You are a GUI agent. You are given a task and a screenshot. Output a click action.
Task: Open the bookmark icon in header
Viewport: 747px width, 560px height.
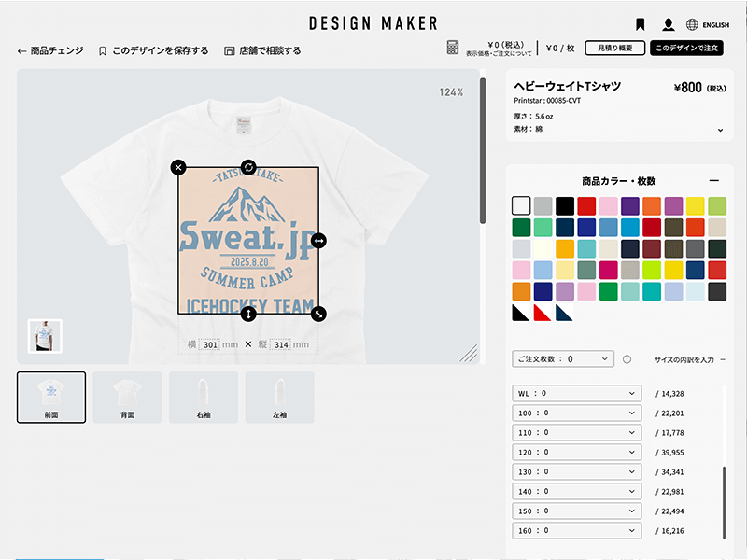tap(641, 24)
